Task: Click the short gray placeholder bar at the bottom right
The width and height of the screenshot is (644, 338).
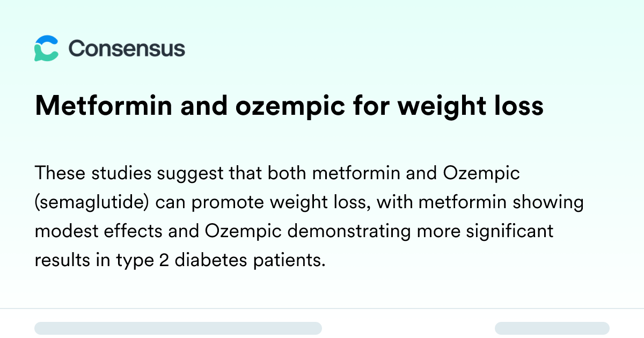Action: point(552,328)
